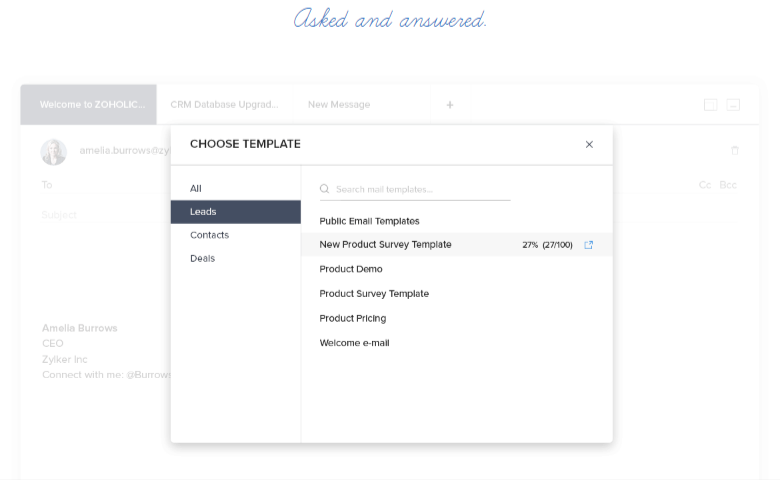Focus the Search mail templates field

[415, 190]
